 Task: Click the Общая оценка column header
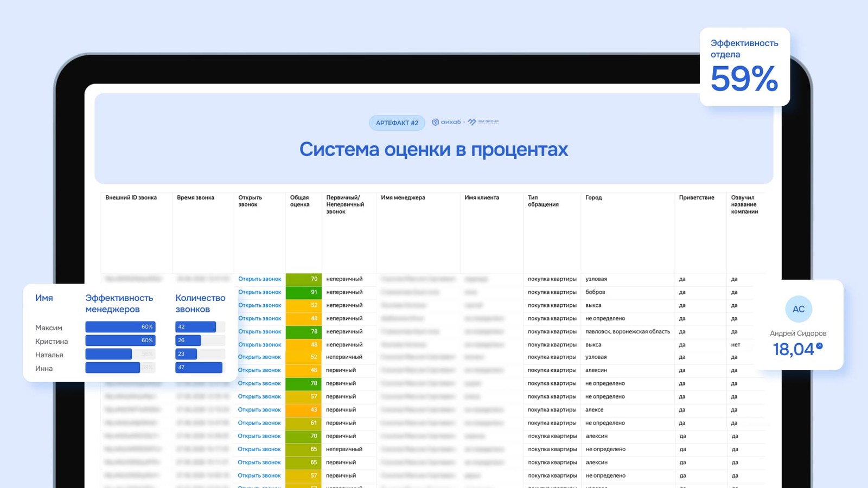(x=299, y=201)
